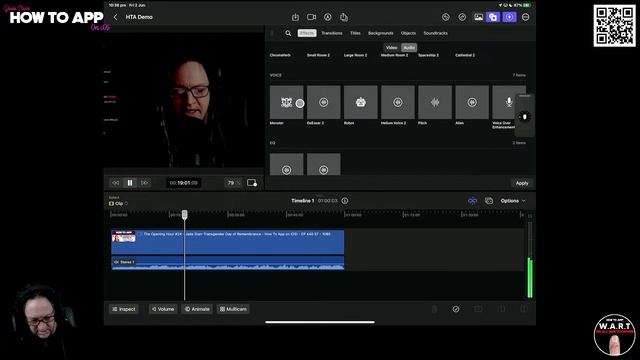The height and width of the screenshot is (360, 640).
Task: Select the DeEsser voice effect
Action: pos(324,102)
